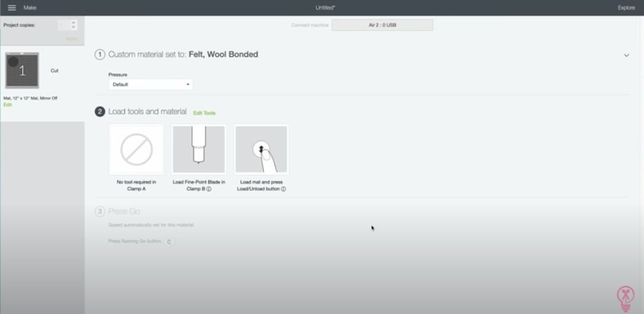Click the Make label in top bar
Viewport: 644px width, 314px height.
30,8
